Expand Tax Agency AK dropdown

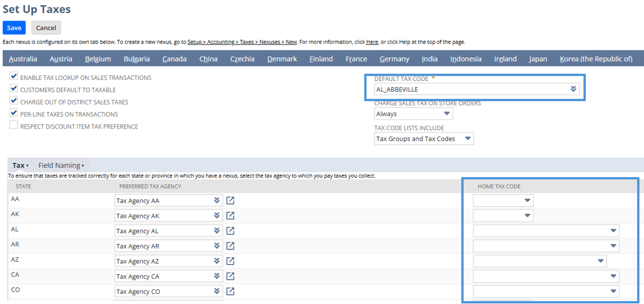[217, 215]
